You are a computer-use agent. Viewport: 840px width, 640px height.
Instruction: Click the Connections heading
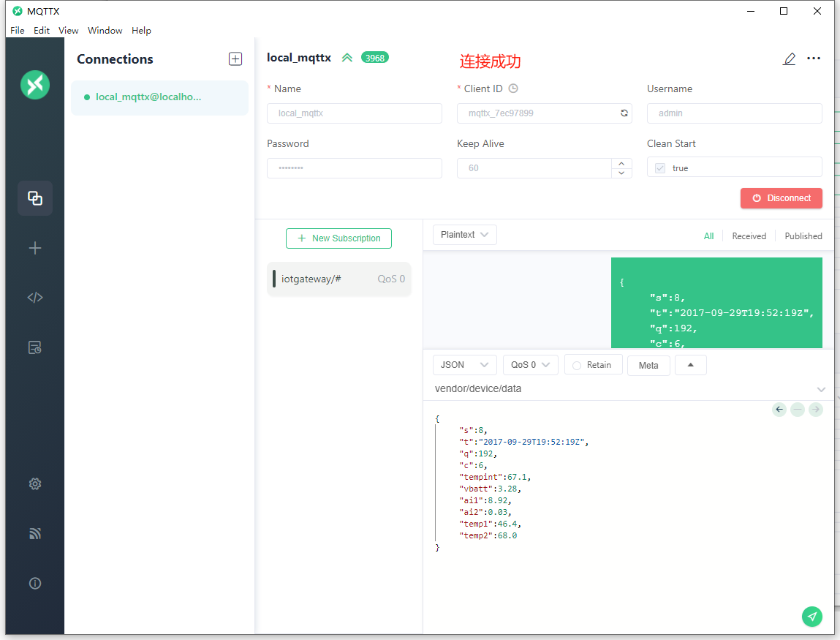click(x=115, y=59)
